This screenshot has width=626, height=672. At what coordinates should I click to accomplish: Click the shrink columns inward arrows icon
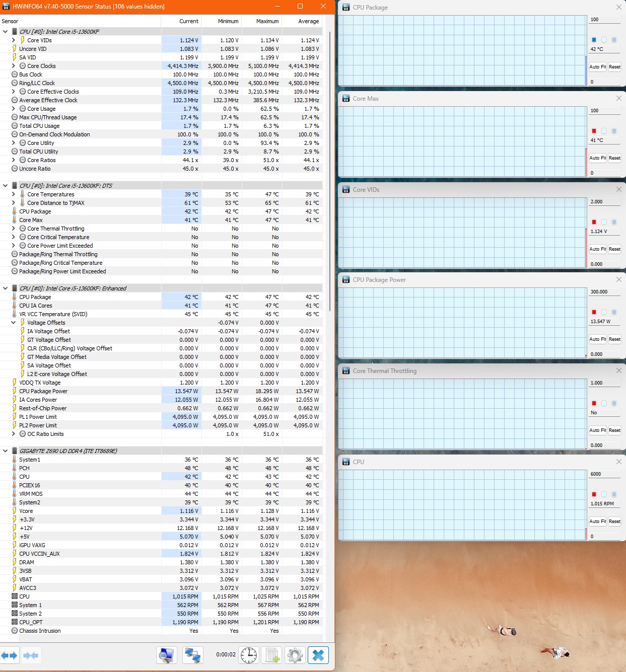point(31,655)
